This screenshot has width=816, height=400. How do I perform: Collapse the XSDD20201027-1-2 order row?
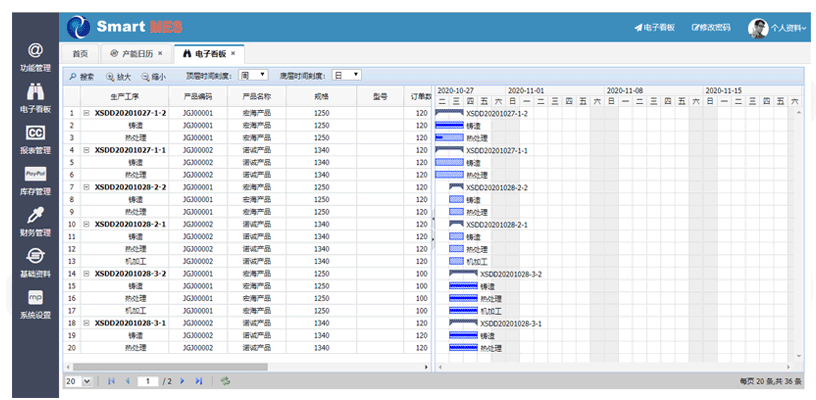coord(86,113)
